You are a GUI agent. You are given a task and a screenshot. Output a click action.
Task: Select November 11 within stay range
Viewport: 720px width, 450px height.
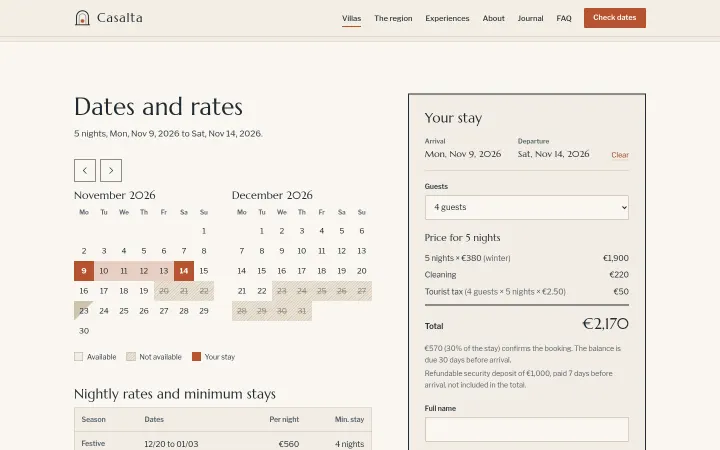[124, 271]
